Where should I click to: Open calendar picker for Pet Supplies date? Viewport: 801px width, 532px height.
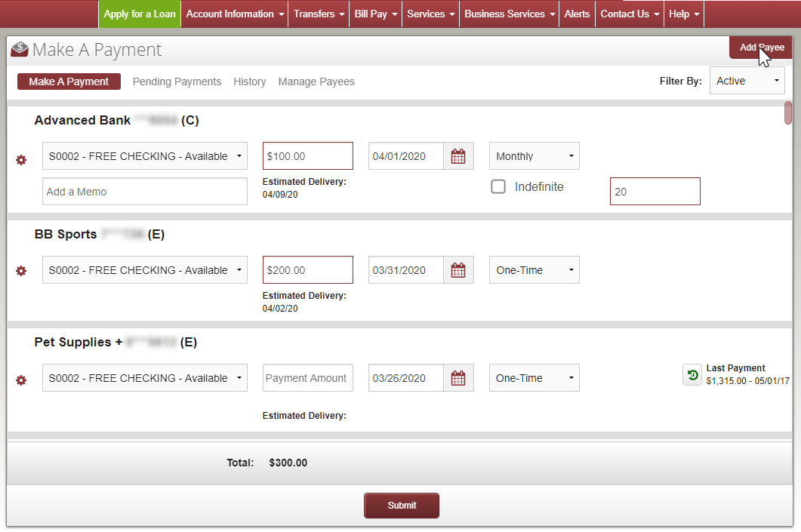coord(458,377)
